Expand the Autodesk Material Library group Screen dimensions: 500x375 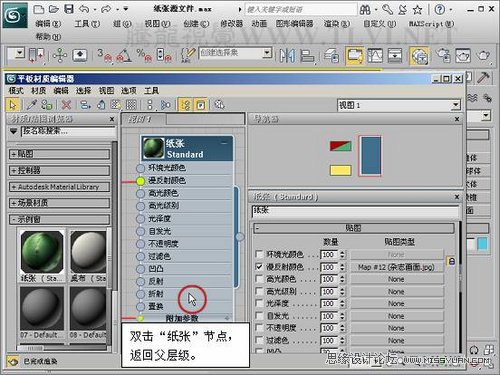coord(59,187)
